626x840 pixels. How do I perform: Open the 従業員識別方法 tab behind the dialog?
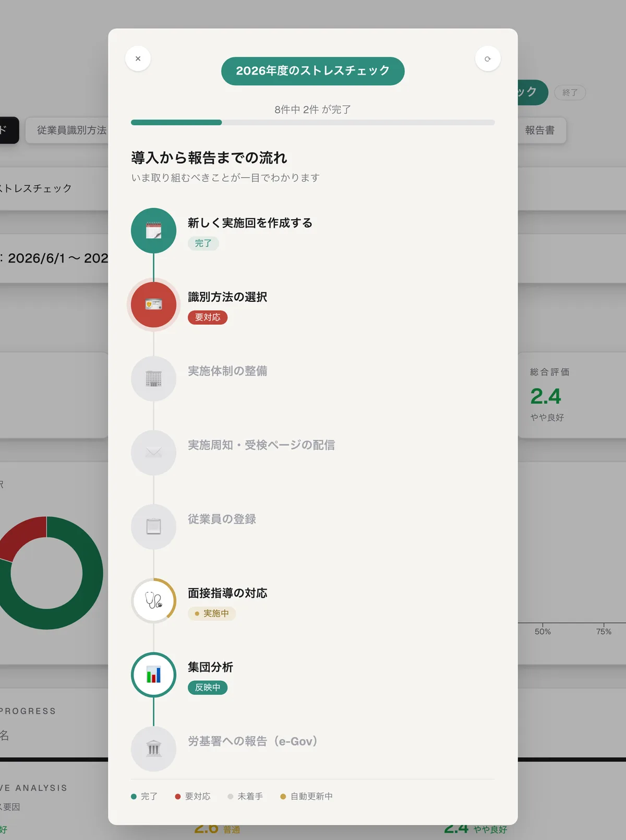pos(71,131)
